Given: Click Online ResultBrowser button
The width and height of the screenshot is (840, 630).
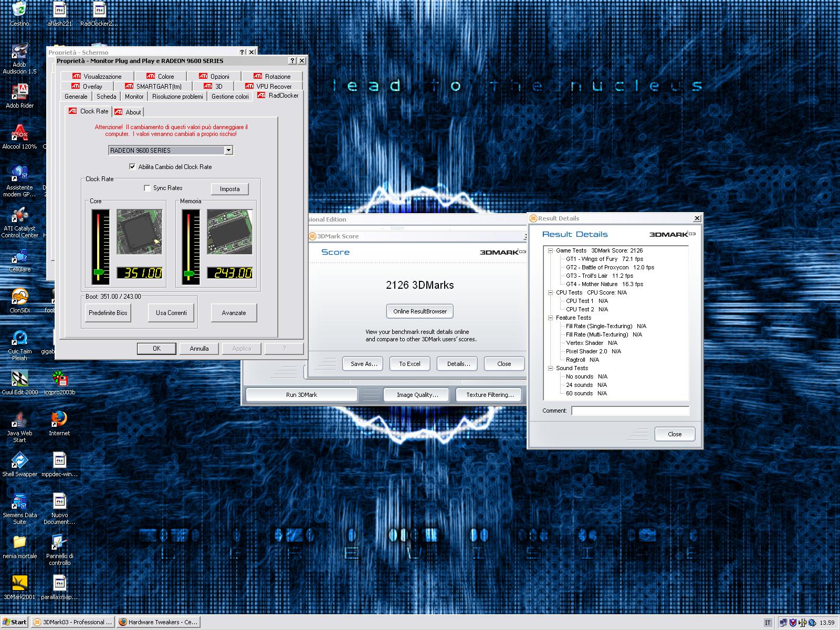Looking at the screenshot, I should 420,311.
